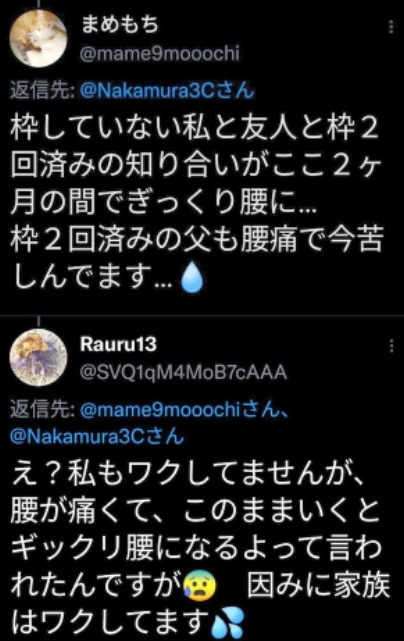Click the 因みに家族 text in Rauru13's tweet
Screen dimensions: 404x641
tap(318, 586)
